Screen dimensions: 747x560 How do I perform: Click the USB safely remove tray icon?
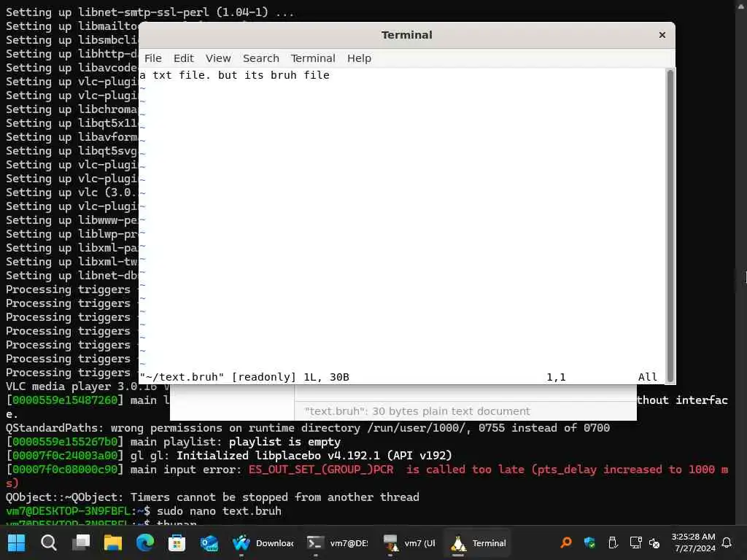coord(613,542)
